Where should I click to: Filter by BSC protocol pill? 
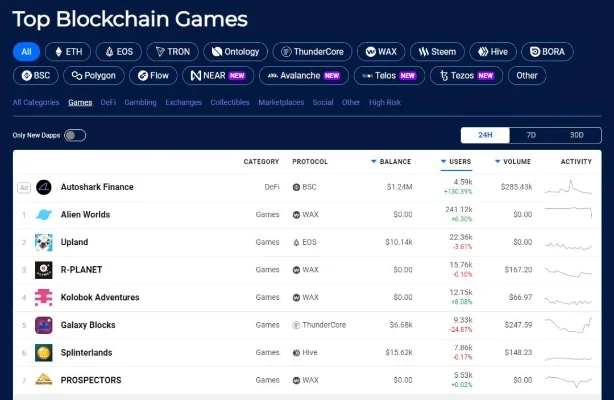pyautogui.click(x=36, y=76)
